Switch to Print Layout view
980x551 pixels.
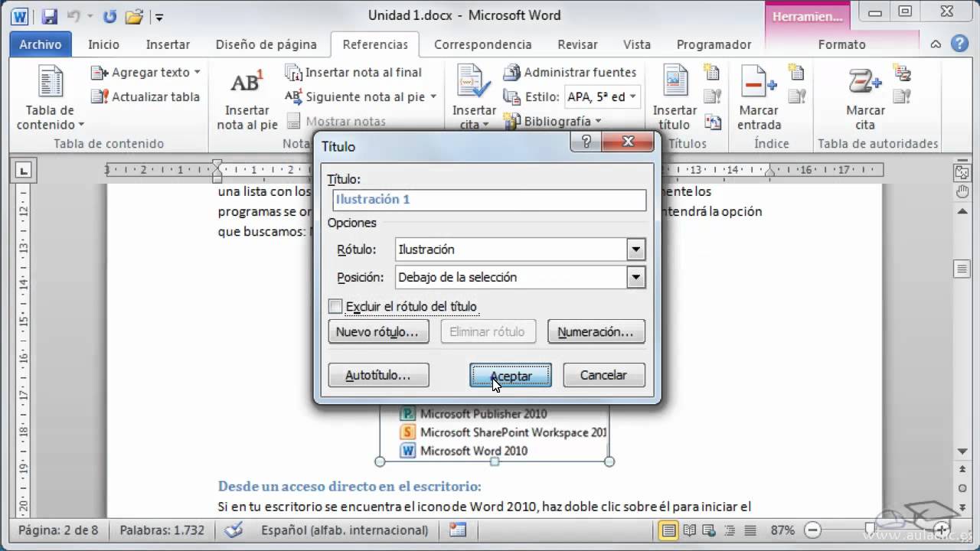click(668, 530)
